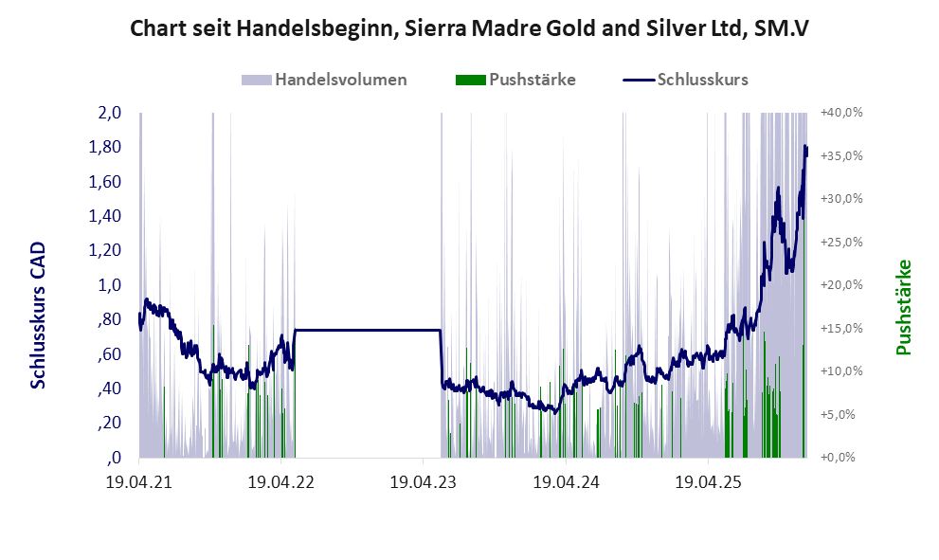The width and height of the screenshot is (939, 560).
Task: Click the green Pushstärke legend swatch
Action: tap(471, 80)
